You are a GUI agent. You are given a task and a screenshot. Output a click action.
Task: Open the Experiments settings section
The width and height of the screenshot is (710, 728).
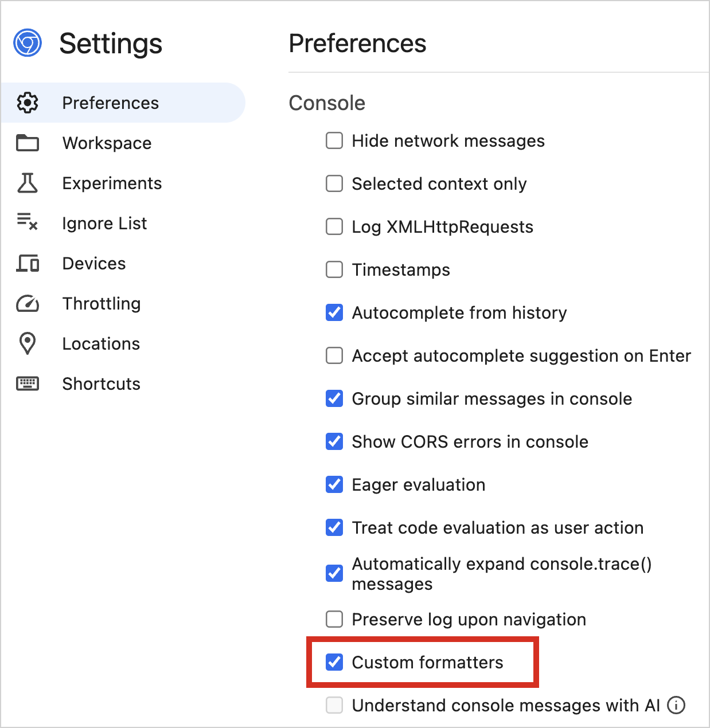[x=112, y=183]
